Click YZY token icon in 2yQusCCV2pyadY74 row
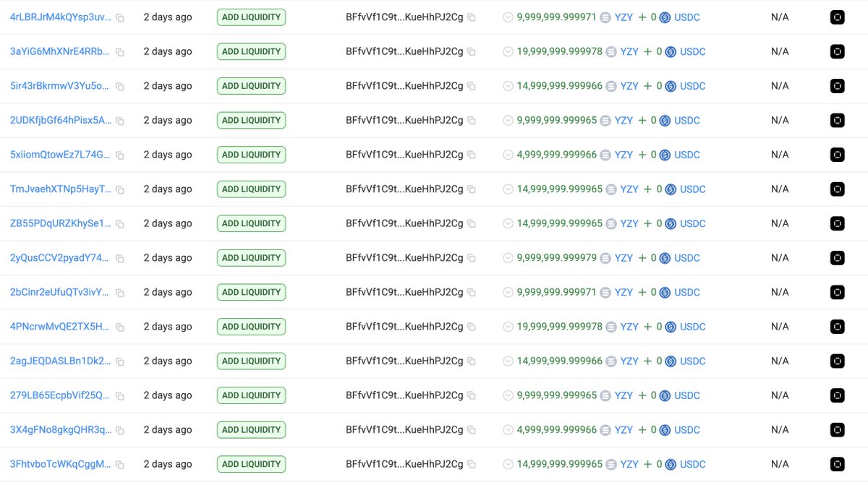This screenshot has width=868, height=485. [x=605, y=258]
